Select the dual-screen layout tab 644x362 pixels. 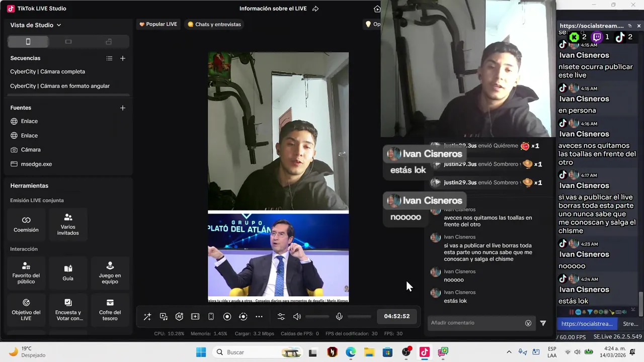click(109, 42)
